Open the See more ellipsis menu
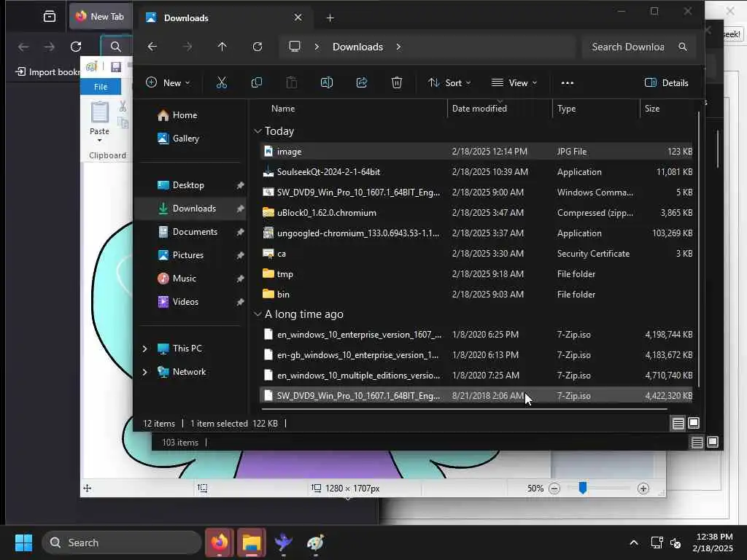The image size is (747, 560). (x=567, y=83)
